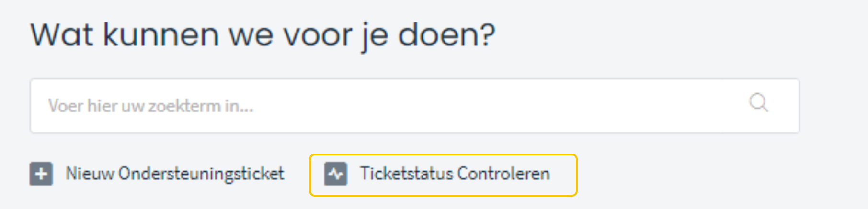
Task: Click the icon left of 'Nieuw Ondersteuningsticket'
Action: pos(41,174)
